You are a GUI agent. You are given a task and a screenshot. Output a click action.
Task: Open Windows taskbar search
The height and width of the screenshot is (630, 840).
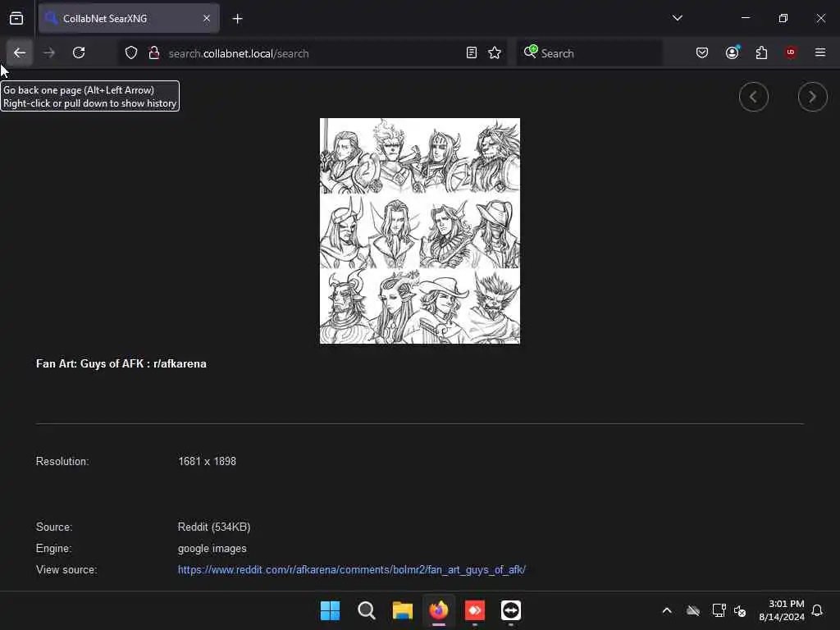367,610
